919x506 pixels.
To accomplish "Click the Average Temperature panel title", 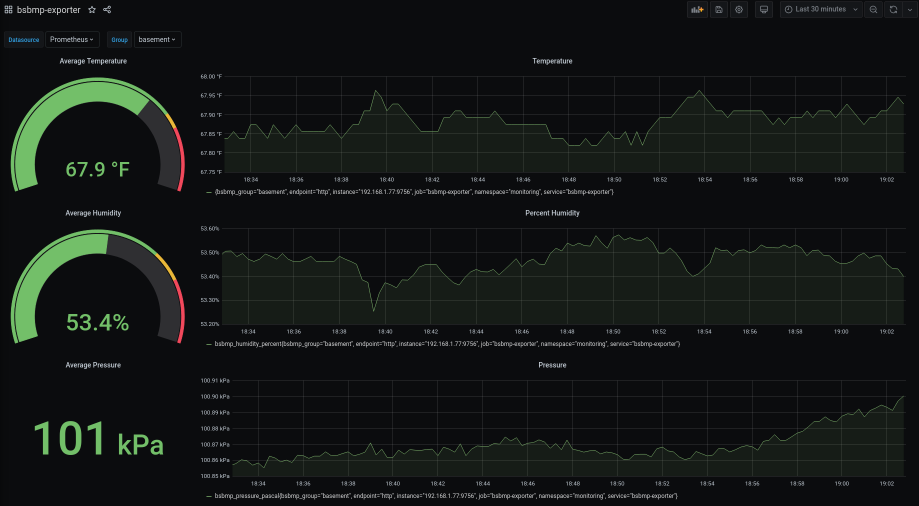I will (93, 61).
